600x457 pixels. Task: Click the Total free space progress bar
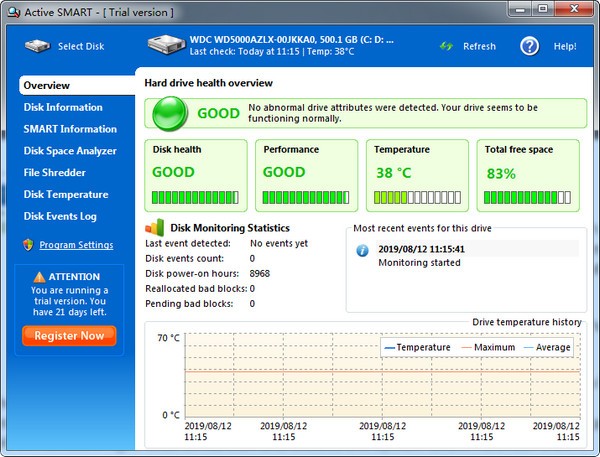(x=527, y=197)
